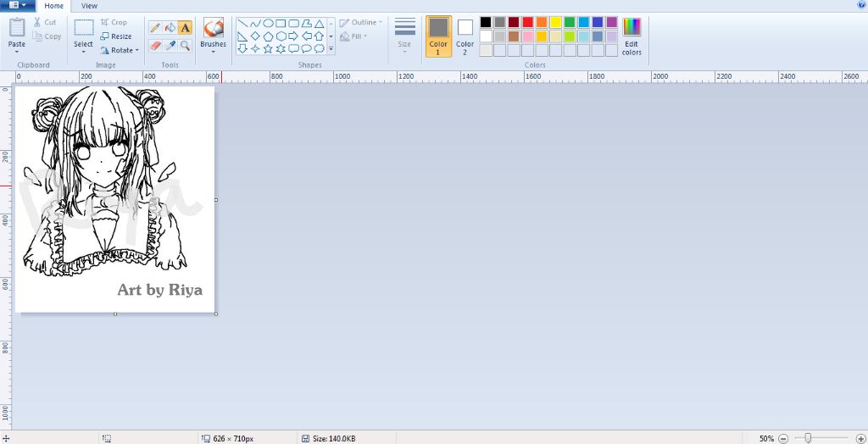Choose the Six-point star shape

click(281, 48)
